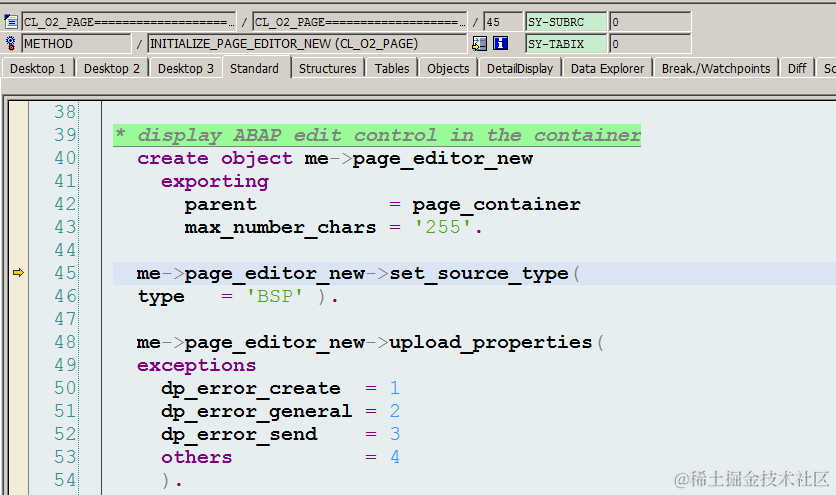Click the 'BSP' literal on line 46
The width and height of the screenshot is (836, 495).
click(x=275, y=296)
